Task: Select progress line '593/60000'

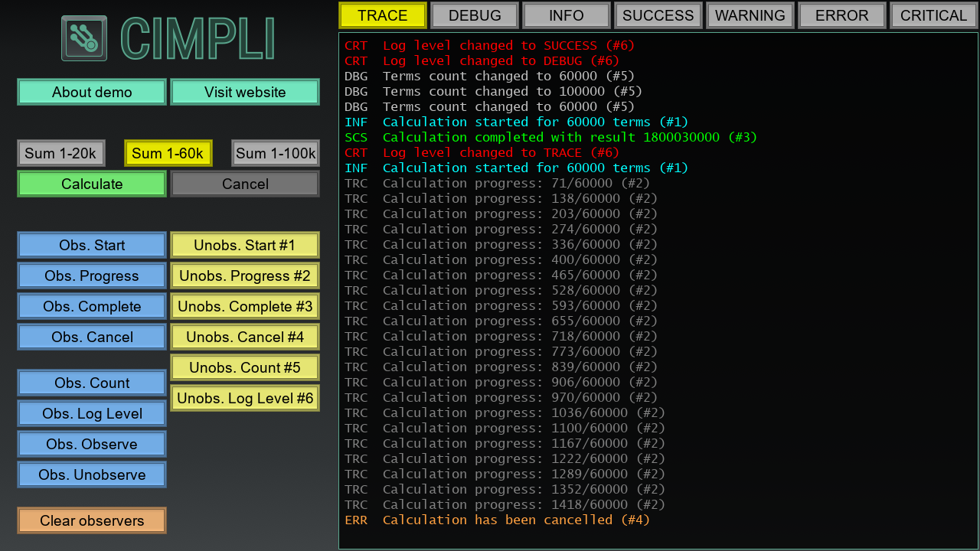Action: (501, 306)
